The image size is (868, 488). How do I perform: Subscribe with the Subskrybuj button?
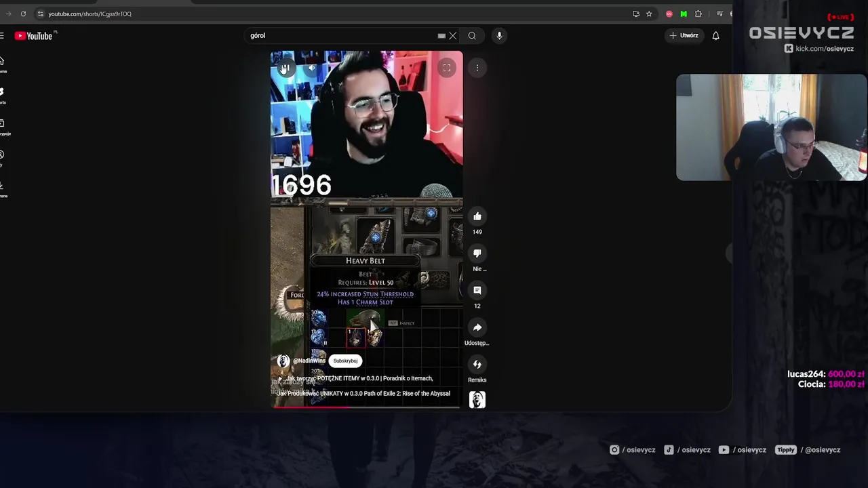coord(345,361)
